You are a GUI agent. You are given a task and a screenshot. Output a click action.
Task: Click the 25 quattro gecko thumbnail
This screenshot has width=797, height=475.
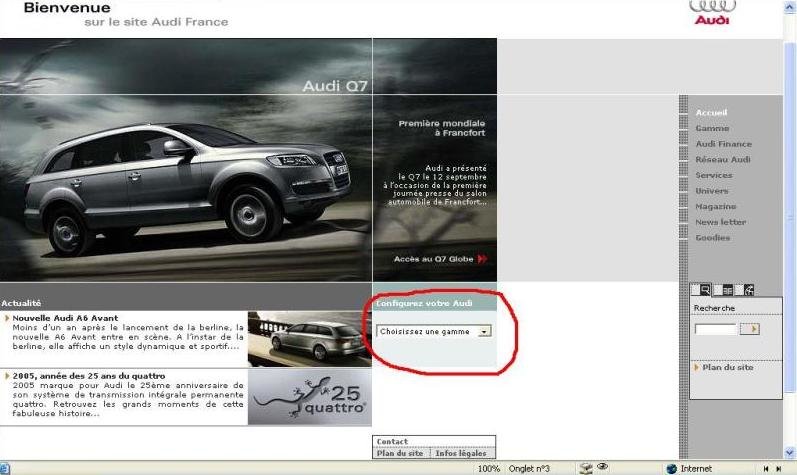pos(309,397)
